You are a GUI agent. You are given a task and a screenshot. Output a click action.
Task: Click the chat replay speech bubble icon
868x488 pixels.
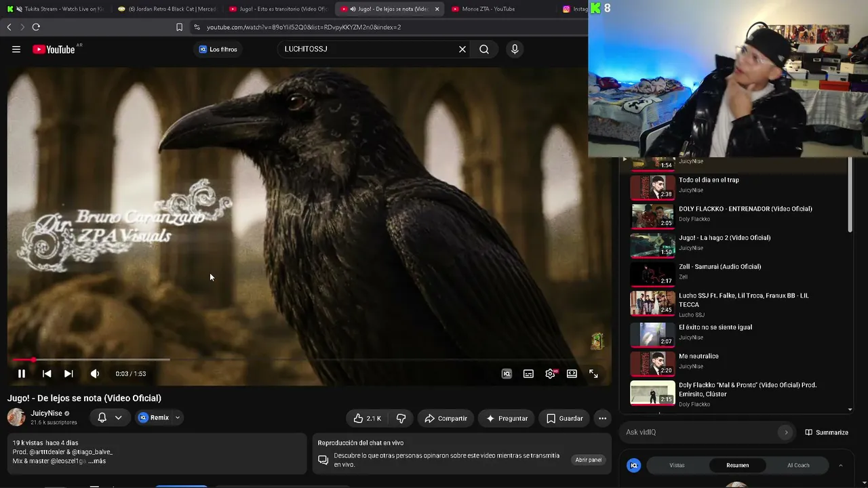(x=323, y=460)
